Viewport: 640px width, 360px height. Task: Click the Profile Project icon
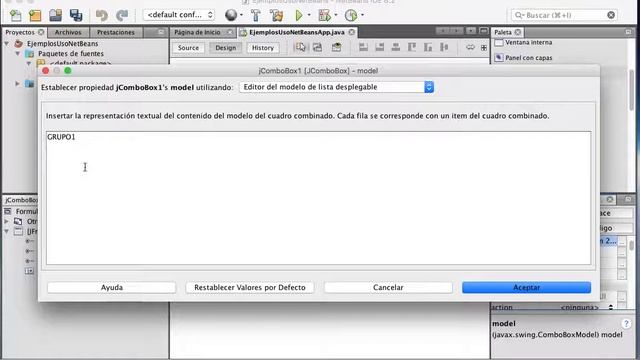click(x=351, y=15)
